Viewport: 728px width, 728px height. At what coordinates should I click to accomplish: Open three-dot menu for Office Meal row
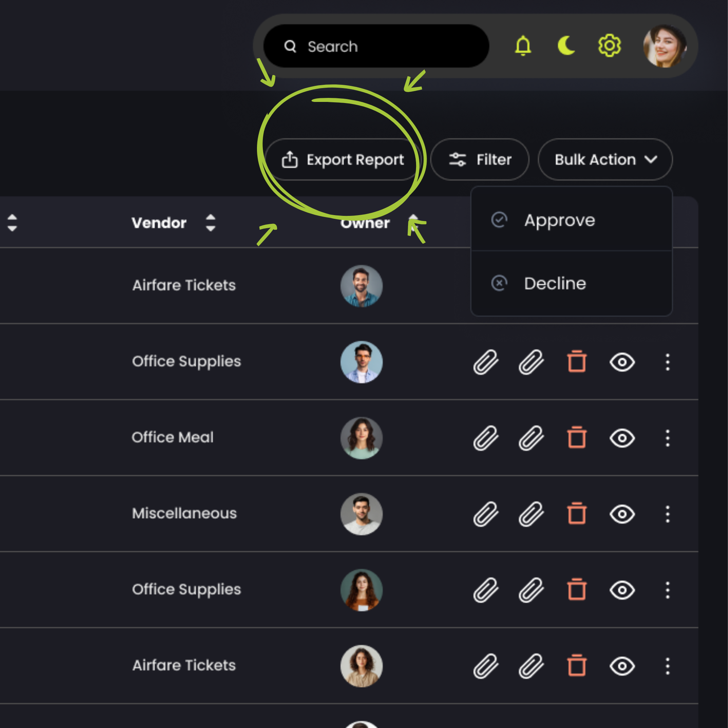(667, 438)
